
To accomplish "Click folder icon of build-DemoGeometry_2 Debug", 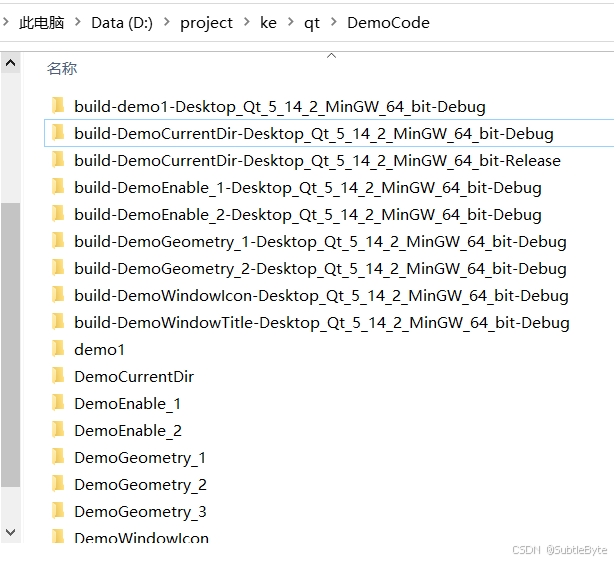I will tap(58, 268).
